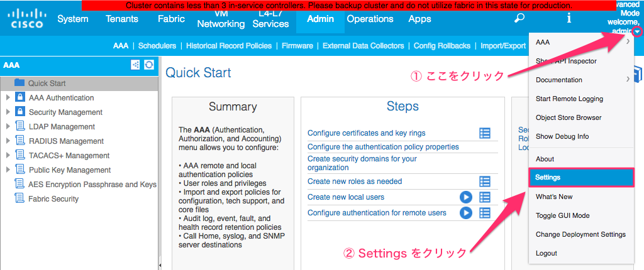Screen dimensions: 644x270
Task: Open list icon for certificates and key rings
Action: [485, 133]
